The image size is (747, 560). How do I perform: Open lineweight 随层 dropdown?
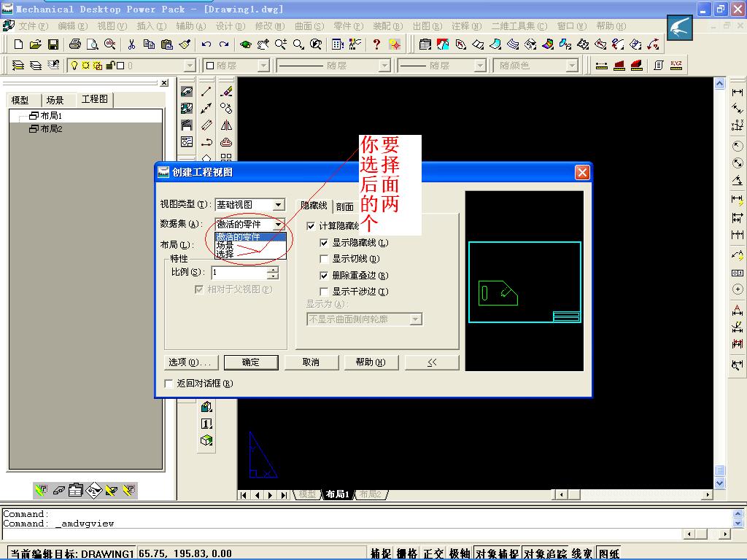tap(480, 65)
